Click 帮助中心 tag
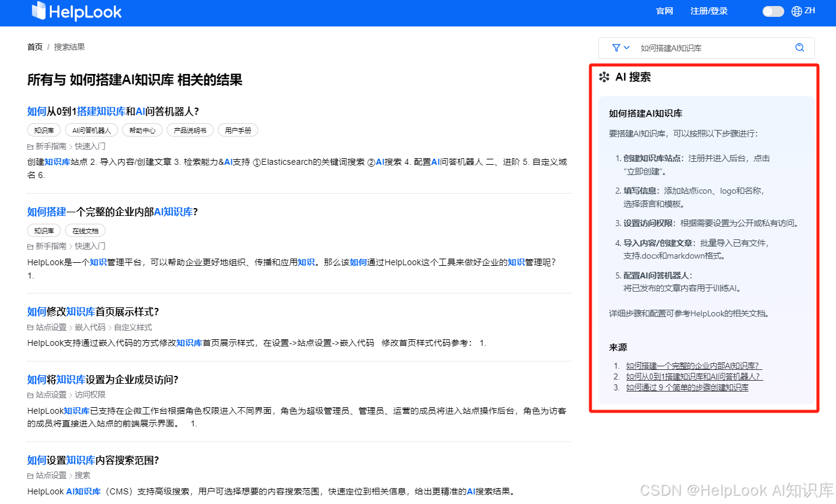Image resolution: width=836 pixels, height=504 pixels. pyautogui.click(x=142, y=130)
